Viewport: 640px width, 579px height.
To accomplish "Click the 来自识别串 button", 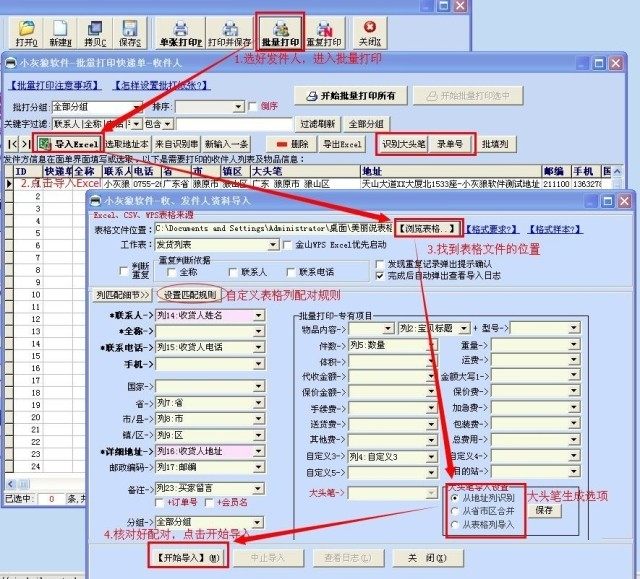I will [176, 144].
